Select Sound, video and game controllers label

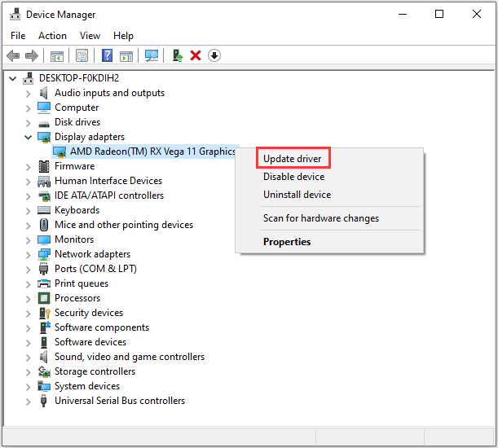130,357
